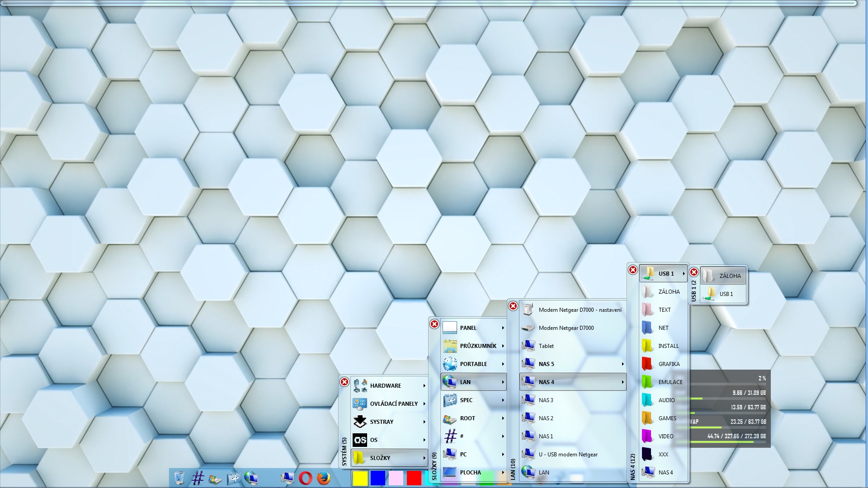Click the 44.74 / 327.65 / 372.39 GB disk readout
The image size is (868, 488).
pyautogui.click(x=736, y=436)
